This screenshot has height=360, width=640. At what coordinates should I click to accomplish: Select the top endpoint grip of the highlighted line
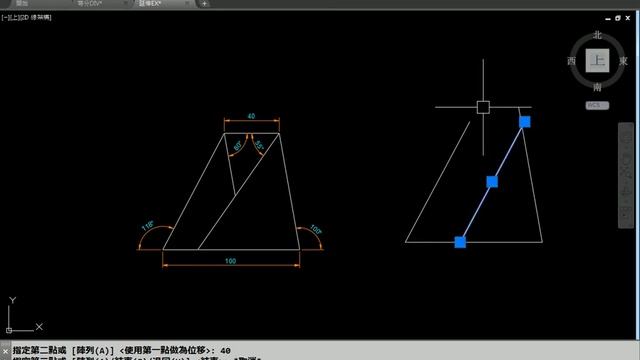(x=524, y=122)
